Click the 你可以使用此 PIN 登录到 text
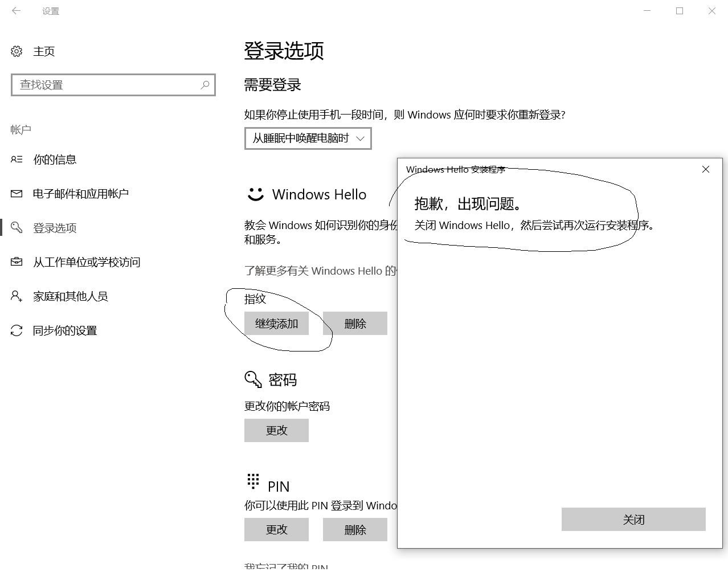The height and width of the screenshot is (572, 728). (321, 505)
